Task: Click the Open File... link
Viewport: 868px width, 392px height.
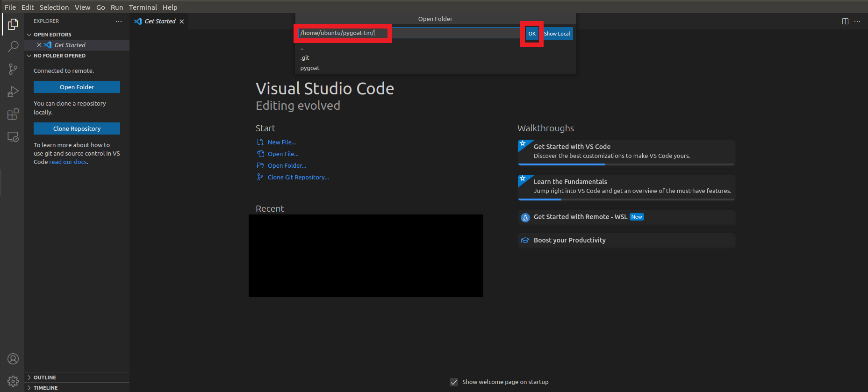Action: click(x=283, y=154)
